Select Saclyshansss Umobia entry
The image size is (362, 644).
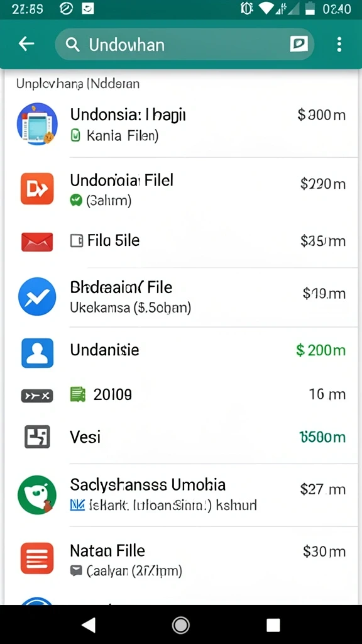[x=181, y=495]
